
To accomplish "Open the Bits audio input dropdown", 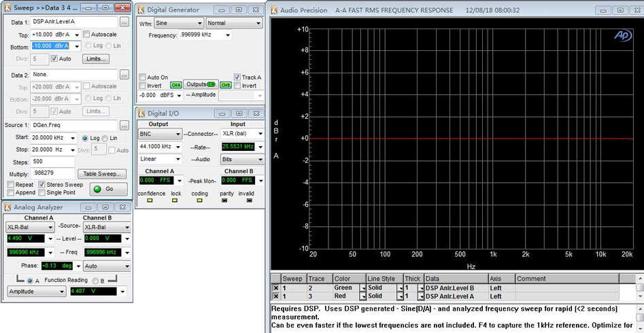I will (x=242, y=159).
